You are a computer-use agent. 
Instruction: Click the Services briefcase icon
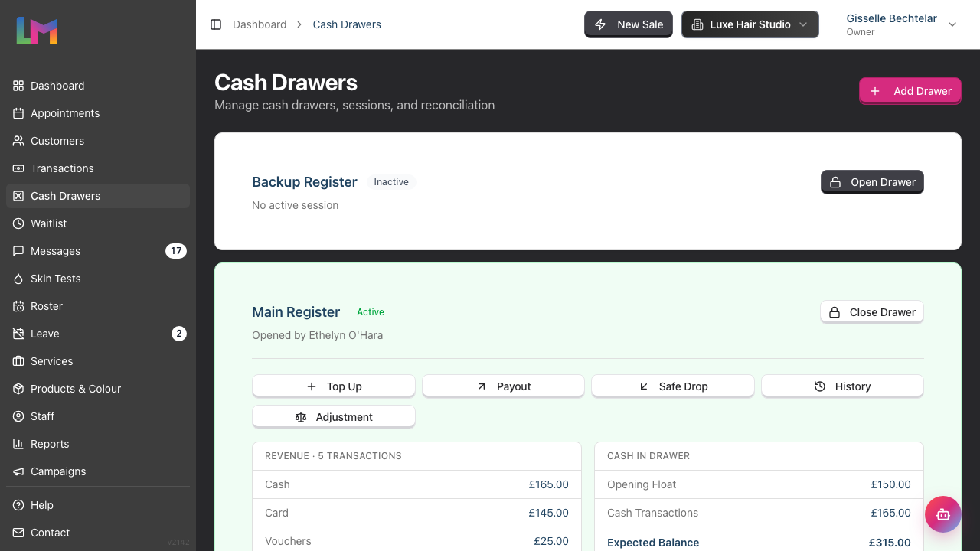tap(18, 361)
